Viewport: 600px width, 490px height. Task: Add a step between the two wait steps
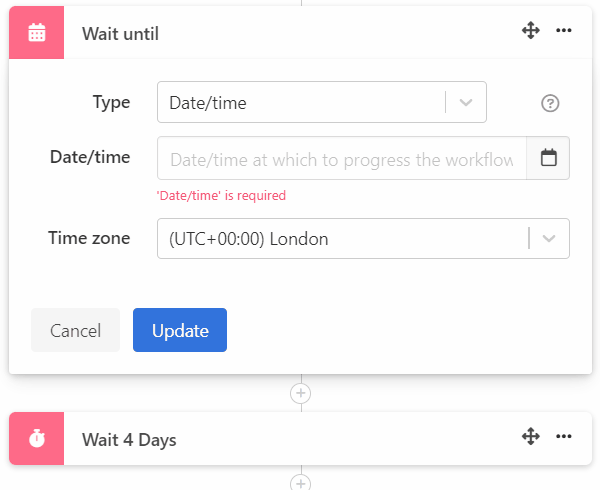coord(301,393)
